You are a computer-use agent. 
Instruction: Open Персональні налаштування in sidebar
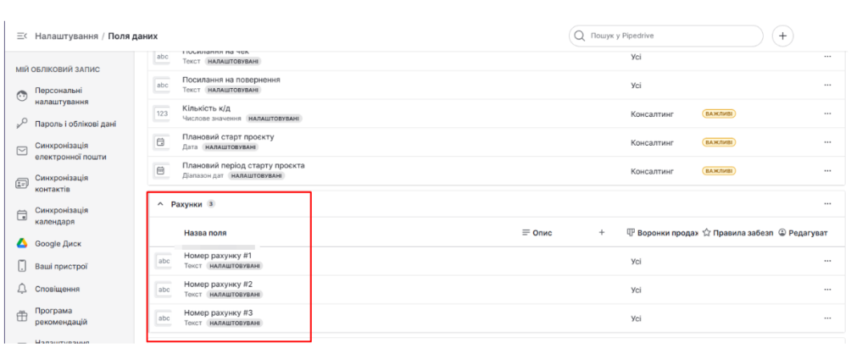61,97
